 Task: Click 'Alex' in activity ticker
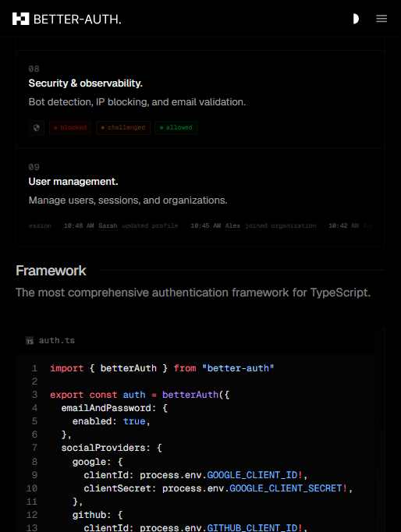[x=232, y=225]
